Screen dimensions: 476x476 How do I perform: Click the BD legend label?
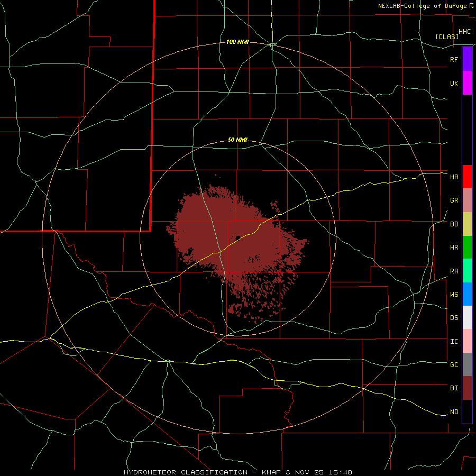454,224
